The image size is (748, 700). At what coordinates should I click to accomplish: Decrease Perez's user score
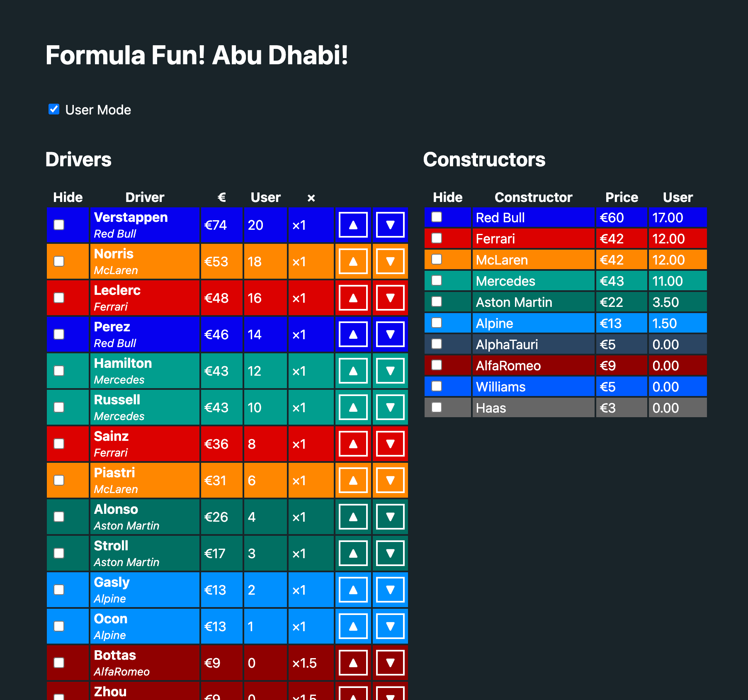[x=390, y=334]
